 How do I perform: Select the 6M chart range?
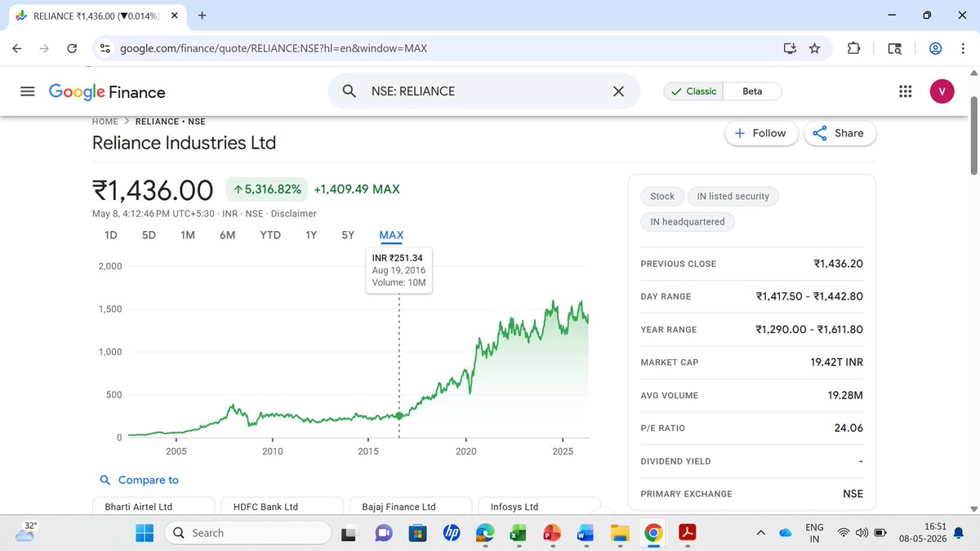[227, 235]
